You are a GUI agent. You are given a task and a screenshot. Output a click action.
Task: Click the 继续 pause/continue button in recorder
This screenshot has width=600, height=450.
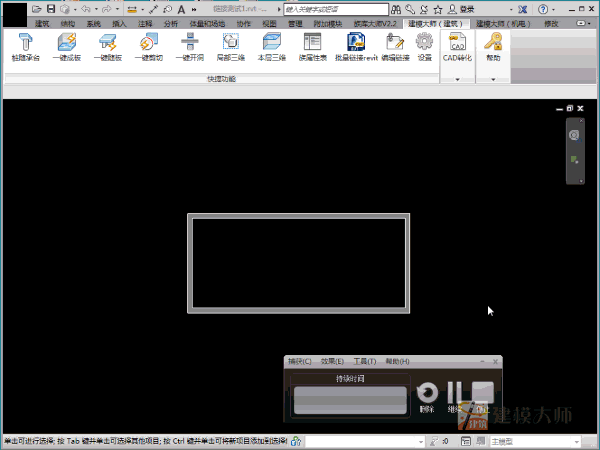453,398
